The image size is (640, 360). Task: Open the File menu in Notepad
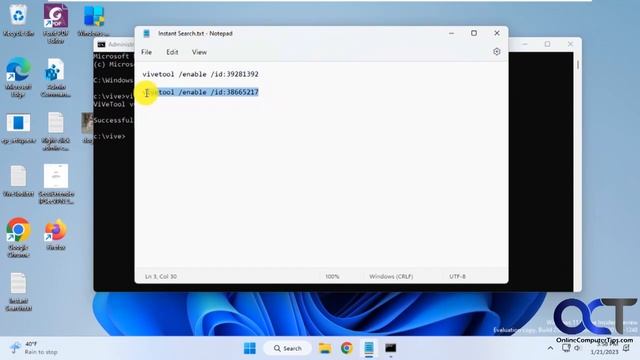coord(146,52)
